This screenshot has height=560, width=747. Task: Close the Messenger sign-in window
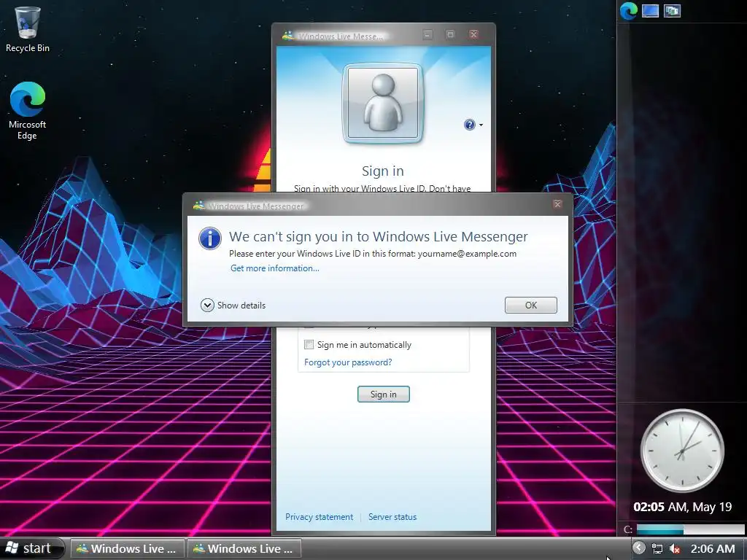(473, 34)
